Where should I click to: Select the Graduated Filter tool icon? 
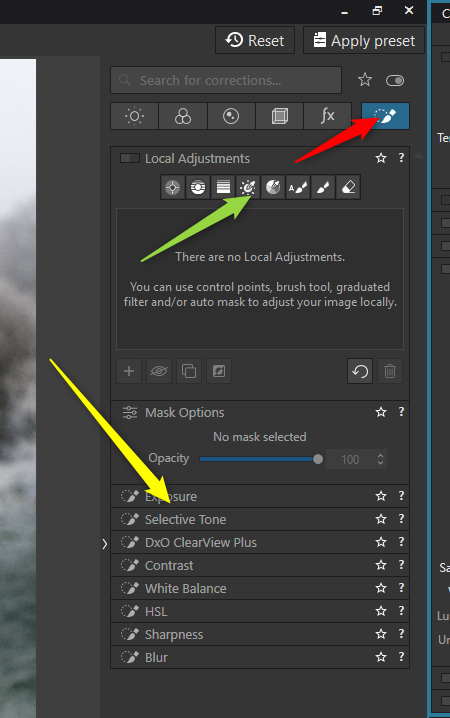pyautogui.click(x=223, y=187)
